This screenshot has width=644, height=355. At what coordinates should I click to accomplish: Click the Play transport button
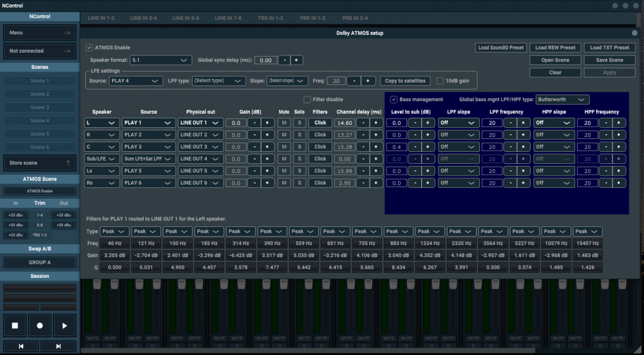(x=64, y=325)
